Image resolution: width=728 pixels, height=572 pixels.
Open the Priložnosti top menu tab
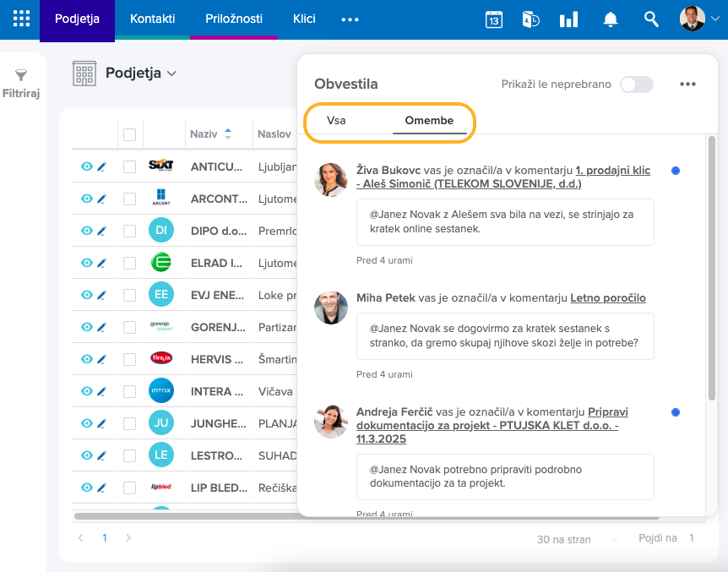[234, 19]
